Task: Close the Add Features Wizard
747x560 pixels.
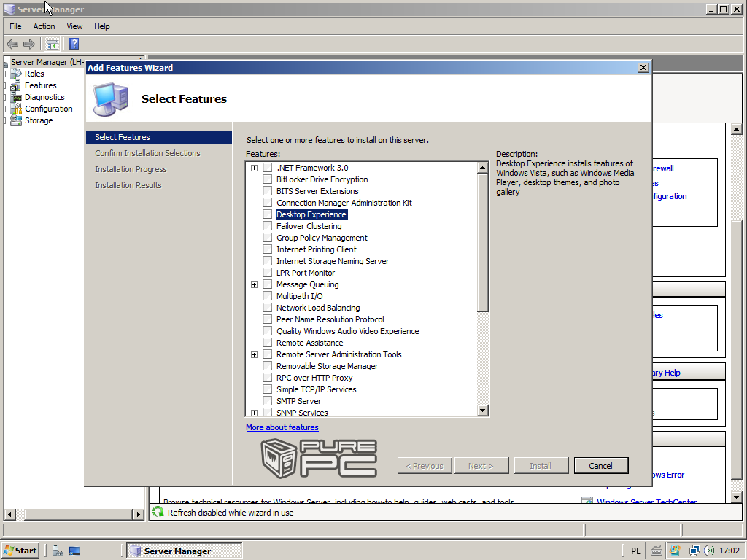Action: [643, 68]
